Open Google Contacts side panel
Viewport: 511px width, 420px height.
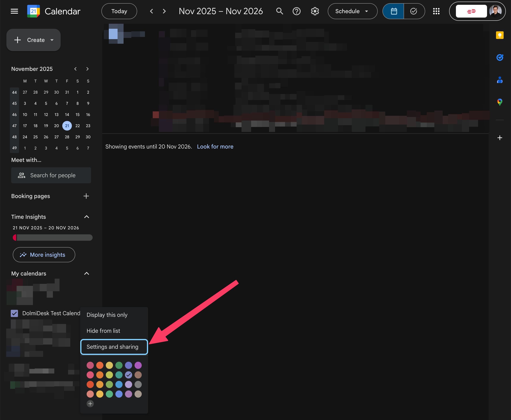pyautogui.click(x=500, y=80)
